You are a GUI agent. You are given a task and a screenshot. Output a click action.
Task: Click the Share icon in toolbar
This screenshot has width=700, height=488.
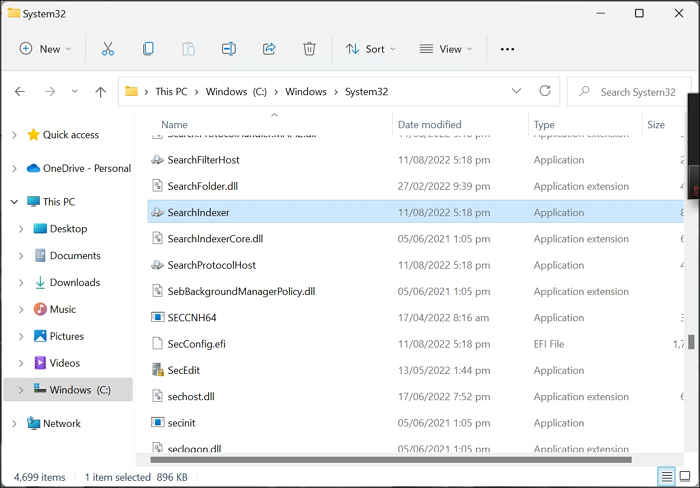pyautogui.click(x=269, y=49)
